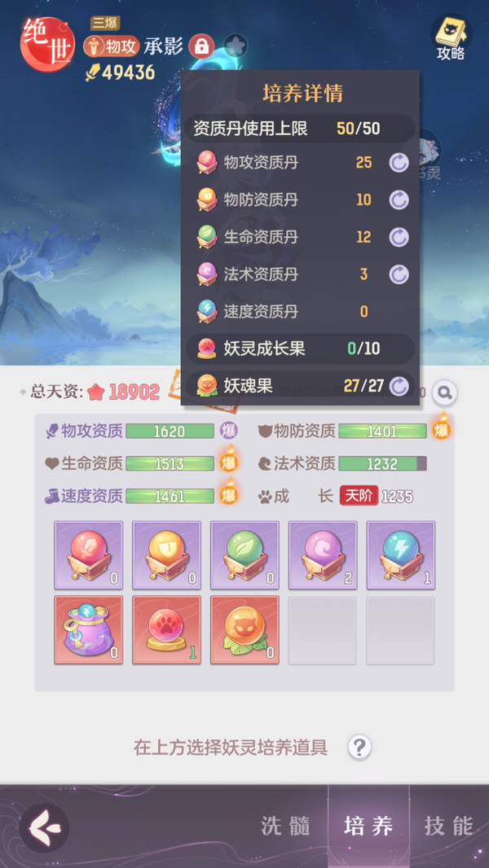Reset 物攻资质丹 with its refresh icon
Image resolution: width=489 pixels, height=868 pixels.
[x=399, y=163]
